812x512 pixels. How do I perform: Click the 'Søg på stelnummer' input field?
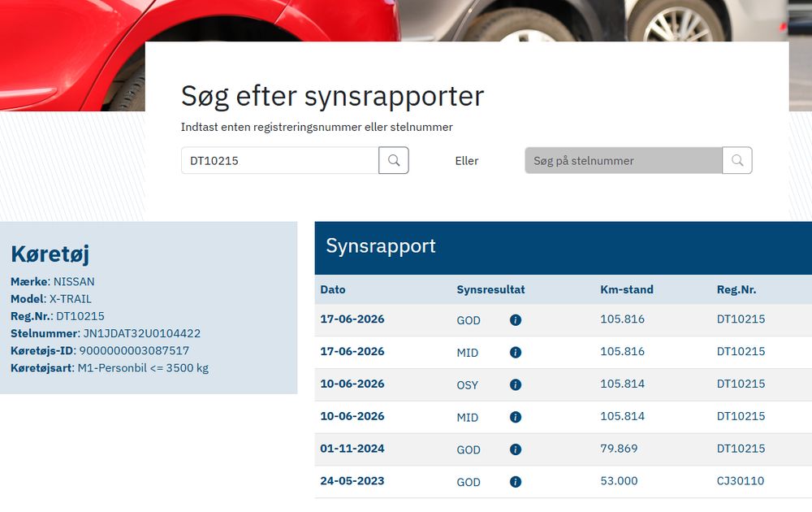(x=624, y=160)
